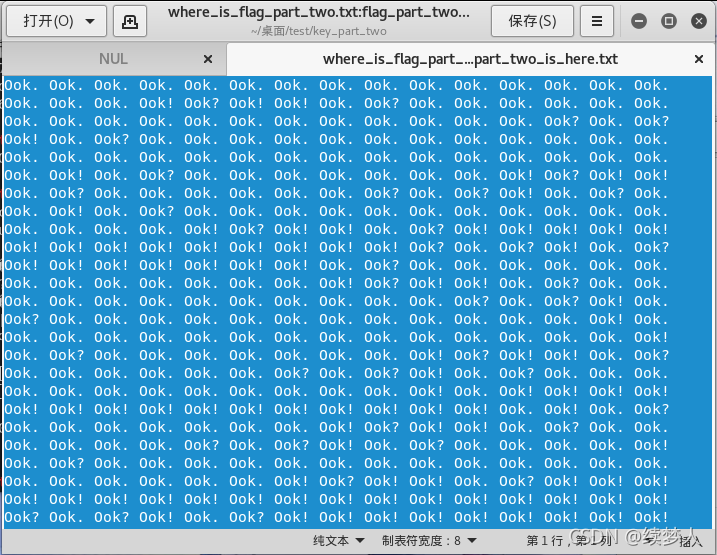Open the hamburger menu button
This screenshot has width=717, height=555.
pyautogui.click(x=596, y=21)
